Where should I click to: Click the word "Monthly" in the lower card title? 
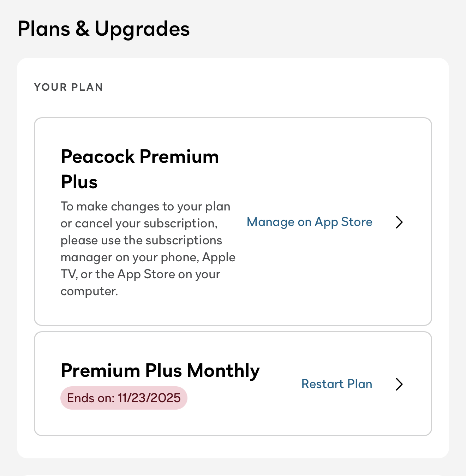tap(223, 370)
